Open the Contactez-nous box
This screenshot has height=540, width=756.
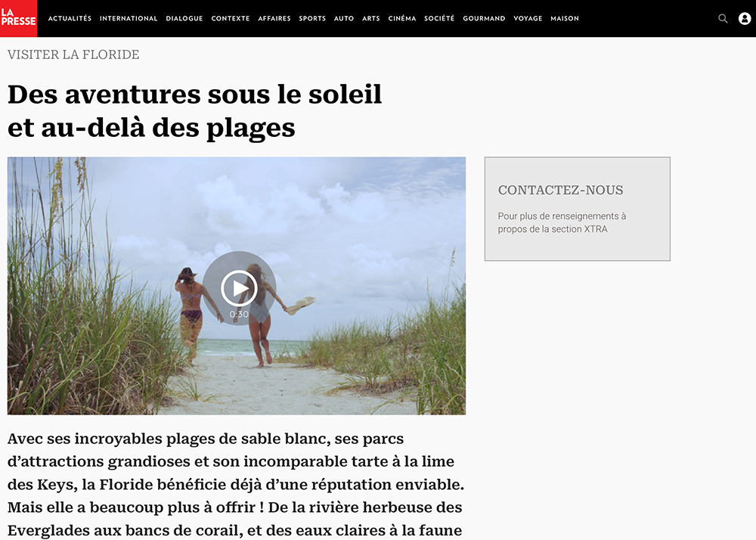577,209
